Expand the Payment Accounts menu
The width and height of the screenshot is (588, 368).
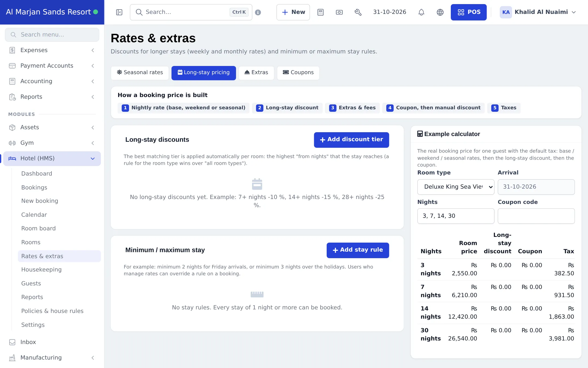coord(52,66)
